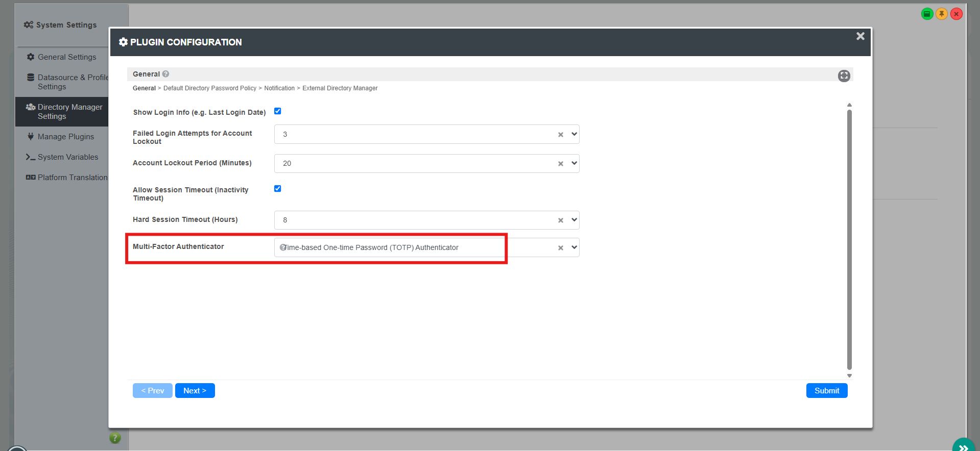Click the Directory Manager users icon
Screen dimensions: 980x451
click(x=31, y=107)
